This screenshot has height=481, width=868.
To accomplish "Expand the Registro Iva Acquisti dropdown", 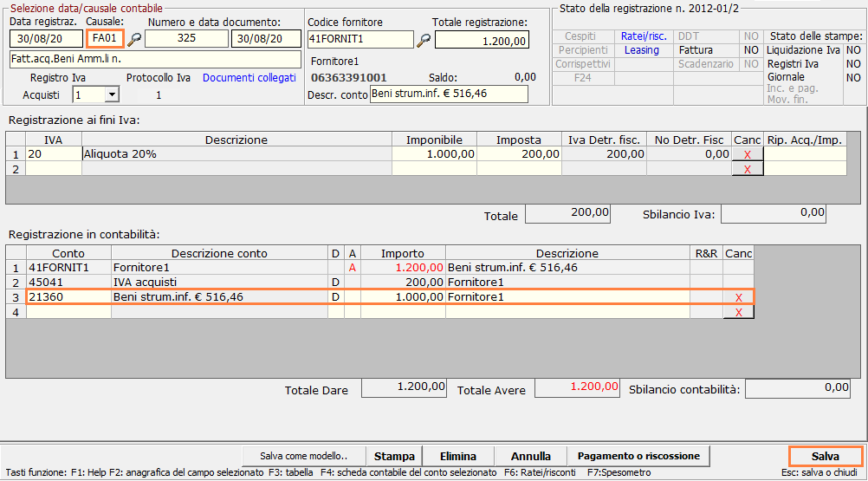I will 112,94.
